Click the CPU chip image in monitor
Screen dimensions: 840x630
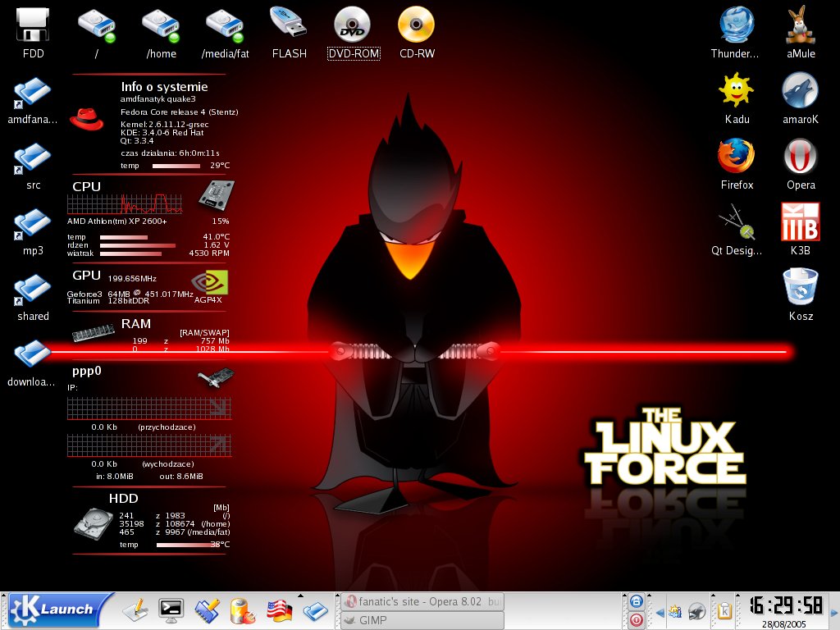[x=217, y=195]
